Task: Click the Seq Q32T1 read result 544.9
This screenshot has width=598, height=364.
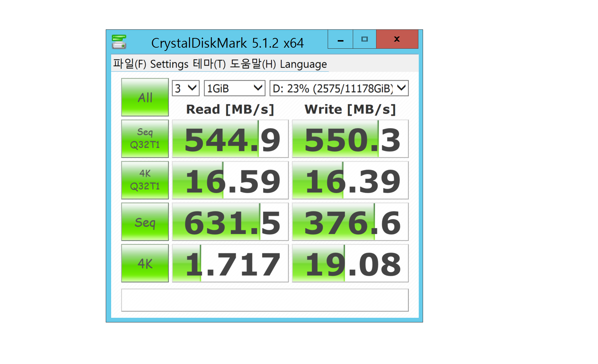Action: pyautogui.click(x=230, y=139)
